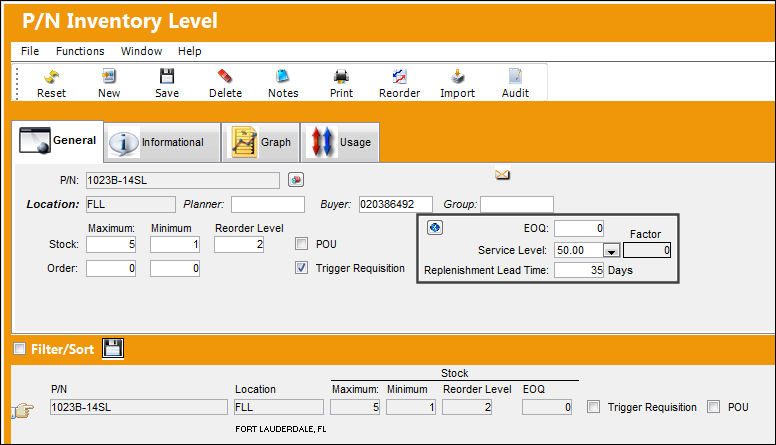
Task: Click the envelope mail icon
Action: (x=502, y=174)
